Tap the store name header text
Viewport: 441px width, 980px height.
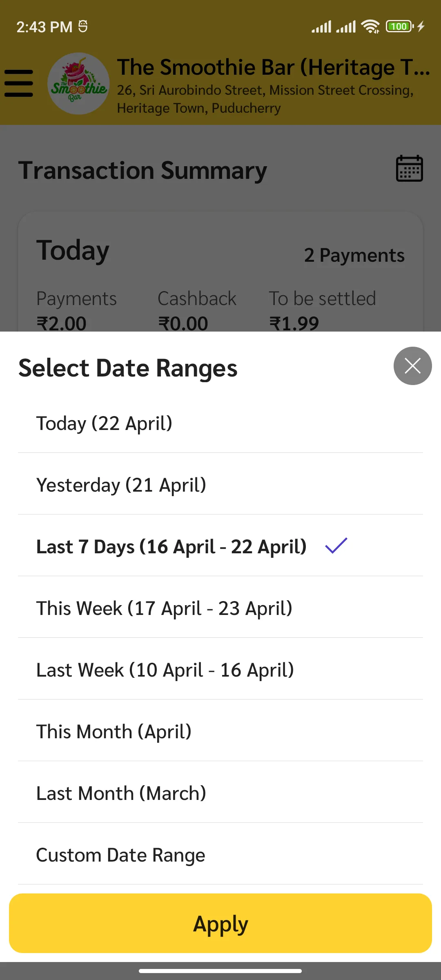coord(274,67)
